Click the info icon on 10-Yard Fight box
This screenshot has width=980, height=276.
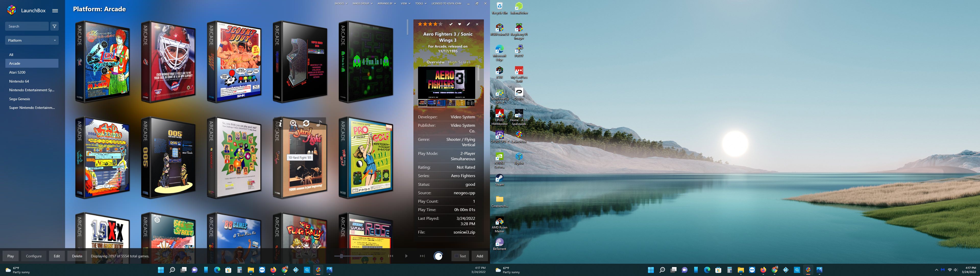280,123
